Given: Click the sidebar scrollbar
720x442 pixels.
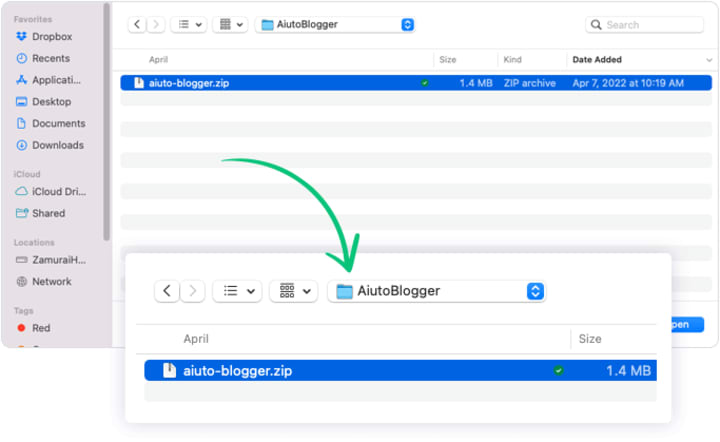Looking at the screenshot, I should tap(107, 122).
